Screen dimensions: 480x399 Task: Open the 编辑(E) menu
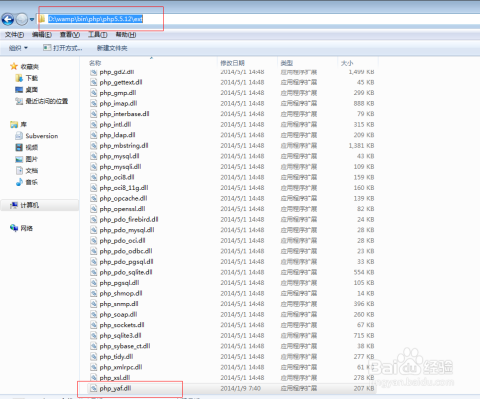pos(42,35)
